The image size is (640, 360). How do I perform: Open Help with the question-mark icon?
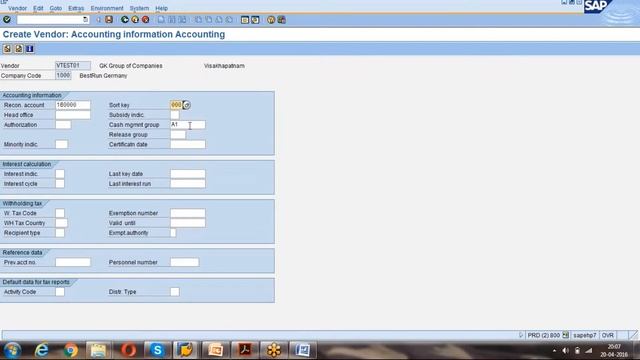coord(271,20)
